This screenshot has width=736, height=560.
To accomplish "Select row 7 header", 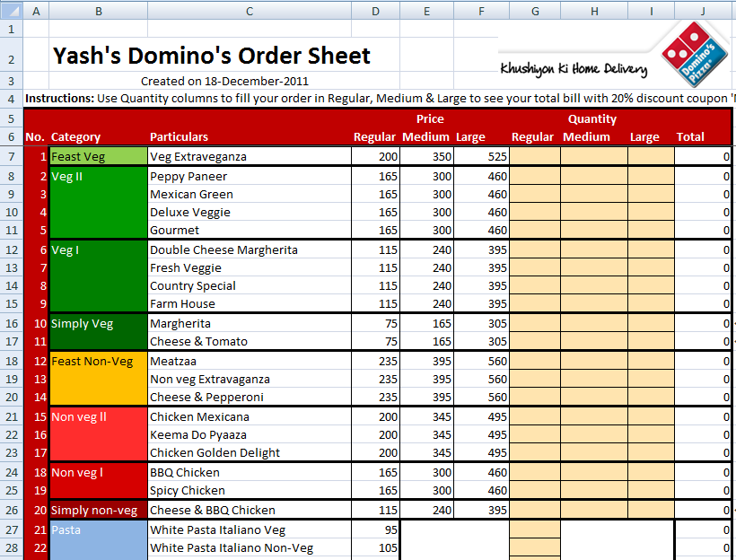I will [12, 157].
